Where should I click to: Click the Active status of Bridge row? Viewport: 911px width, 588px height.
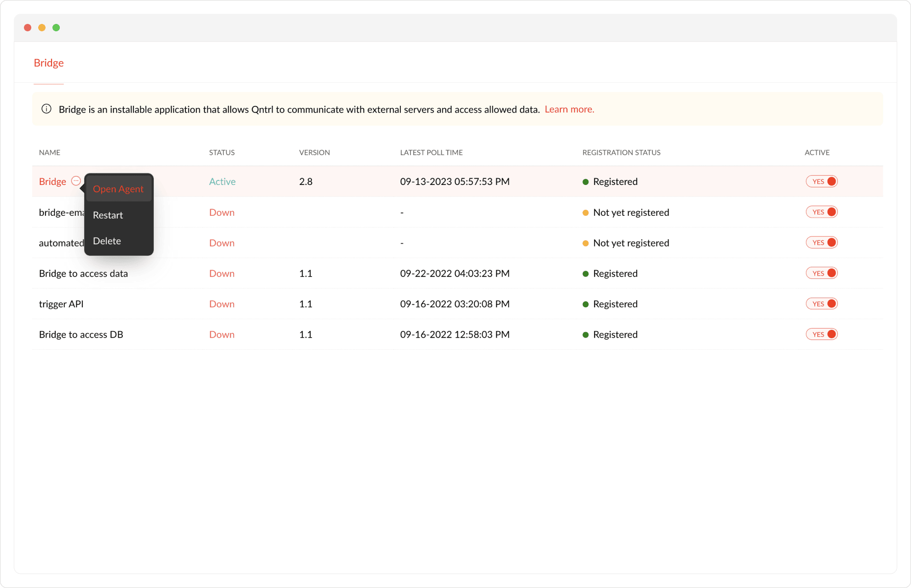(x=222, y=182)
